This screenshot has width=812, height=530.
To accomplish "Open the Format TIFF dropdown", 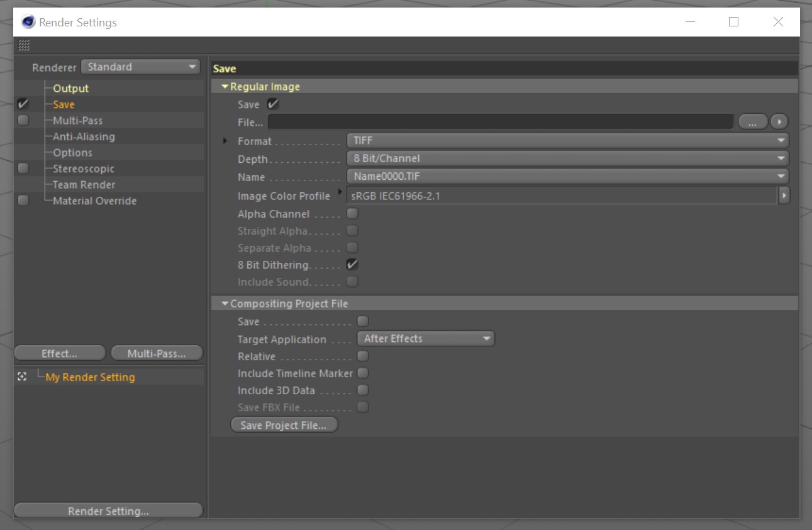I will [567, 141].
